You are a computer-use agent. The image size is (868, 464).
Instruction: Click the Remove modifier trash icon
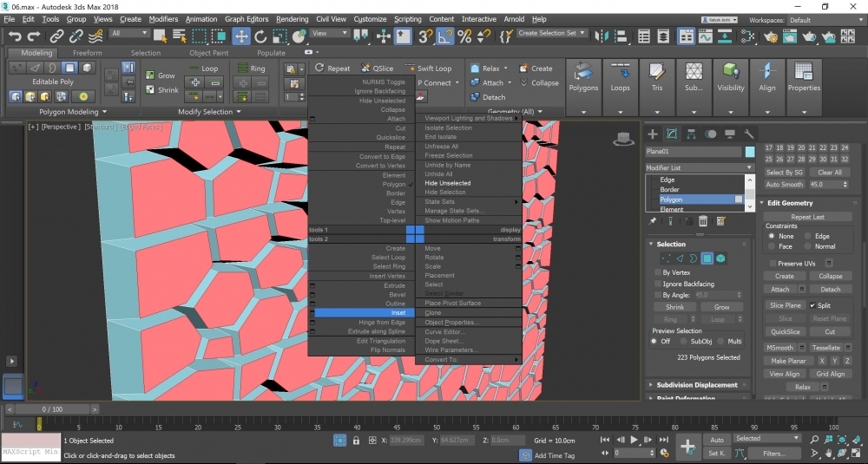coord(703,222)
